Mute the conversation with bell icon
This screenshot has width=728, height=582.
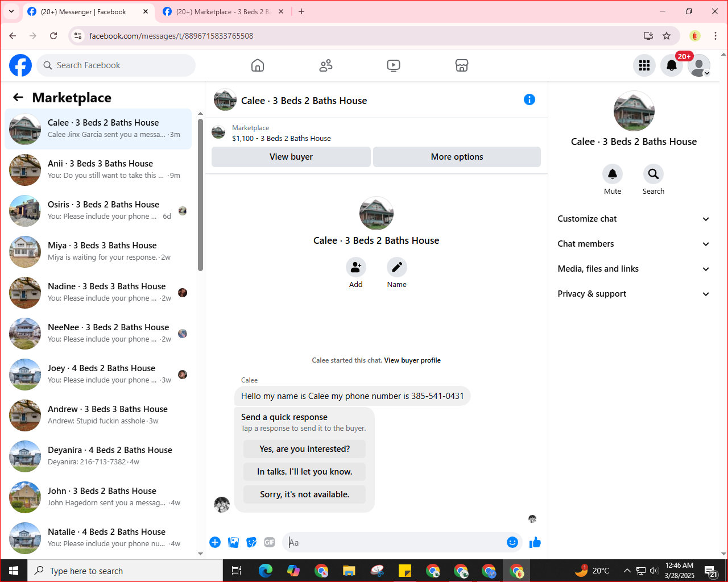[x=613, y=174]
